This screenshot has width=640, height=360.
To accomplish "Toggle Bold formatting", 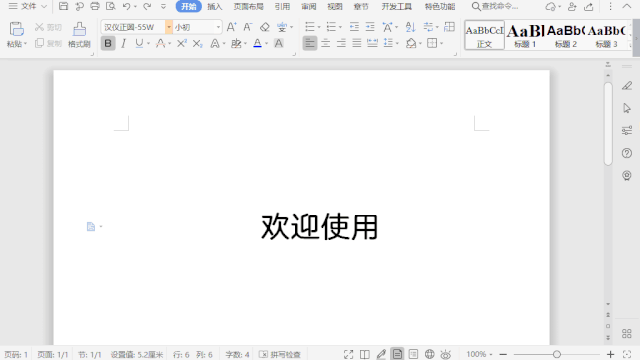I will click(108, 43).
